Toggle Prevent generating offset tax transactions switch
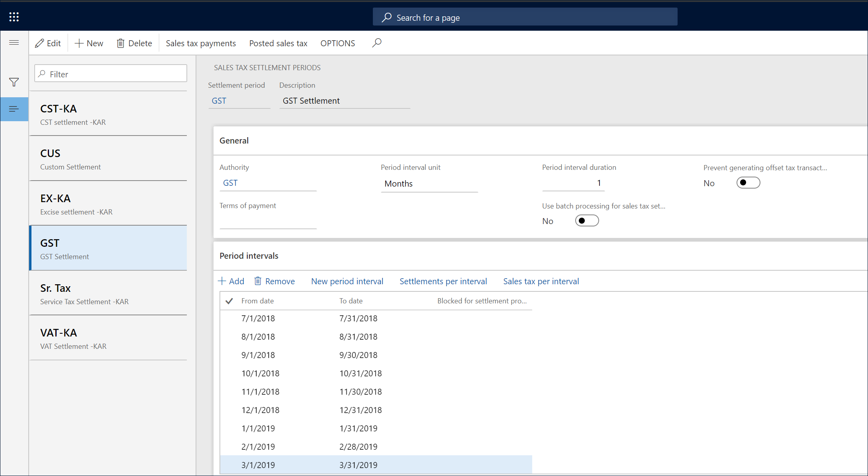 [x=748, y=183]
